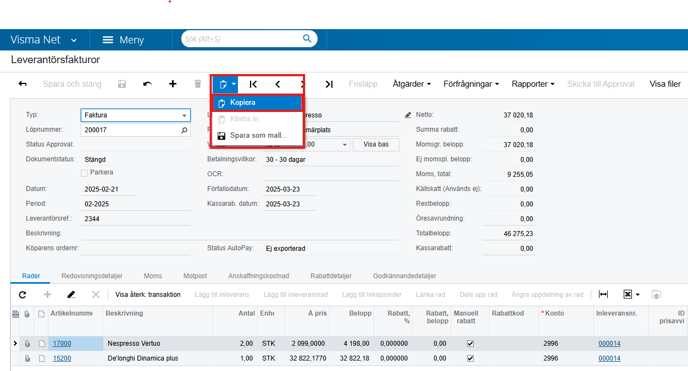
Task: Expand the Visma Net dropdown
Action: pyautogui.click(x=74, y=40)
